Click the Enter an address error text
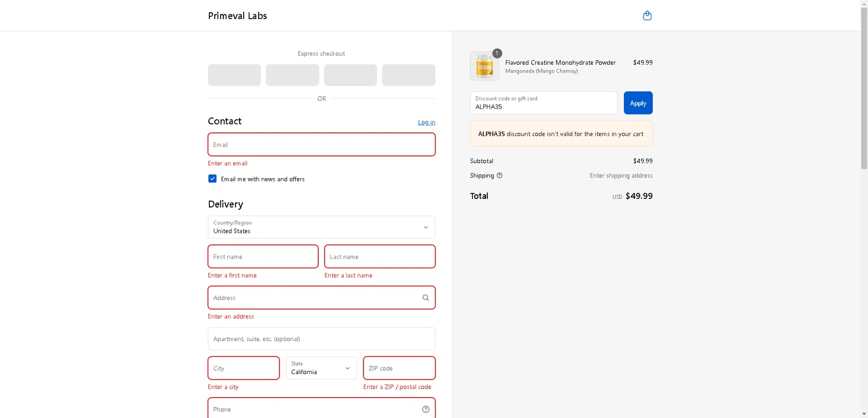 coord(231,317)
